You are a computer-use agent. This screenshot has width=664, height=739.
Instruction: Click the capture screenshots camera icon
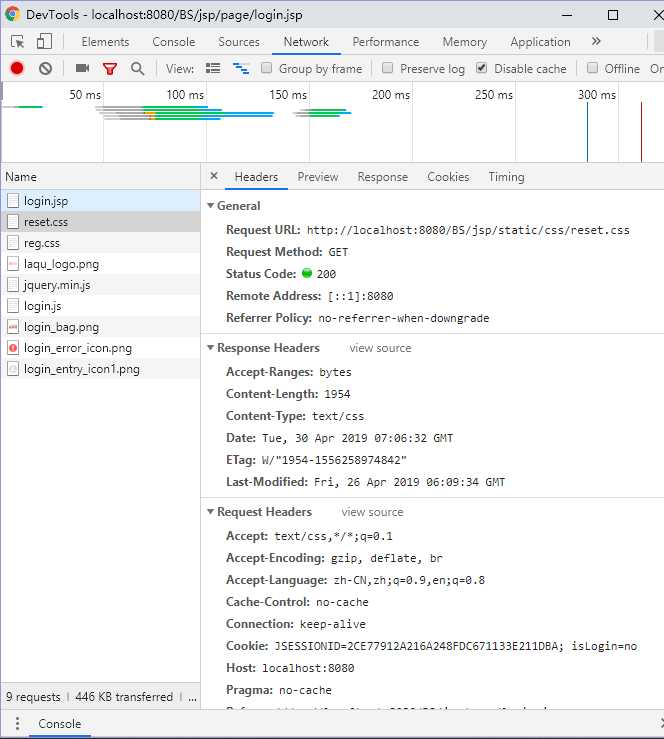coord(82,68)
